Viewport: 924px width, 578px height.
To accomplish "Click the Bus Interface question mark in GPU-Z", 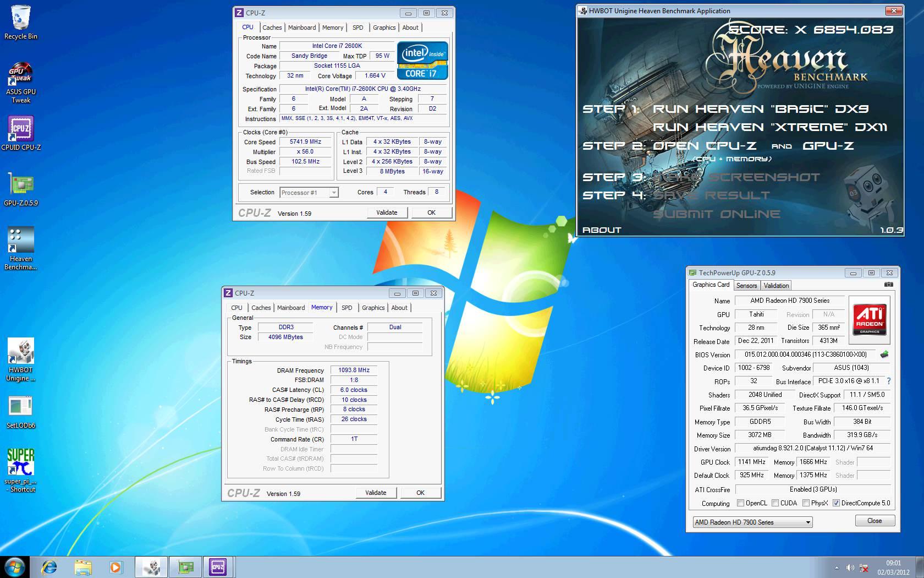I will coord(889,381).
